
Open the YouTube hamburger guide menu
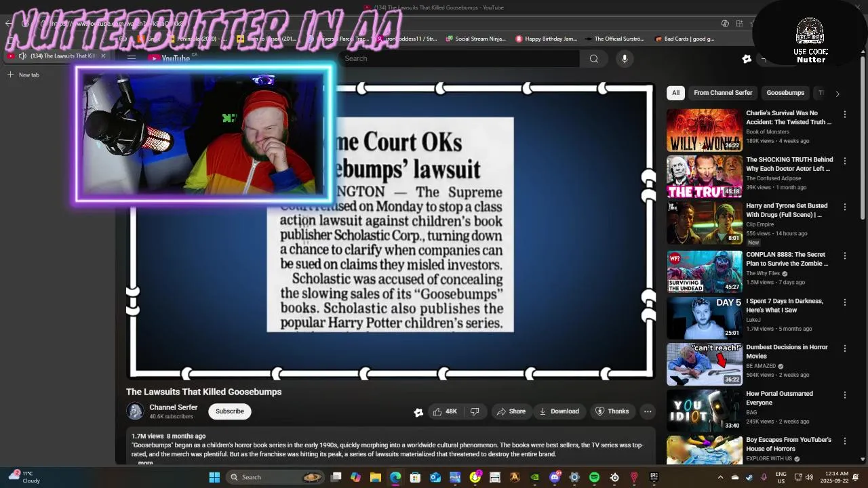[x=132, y=58]
